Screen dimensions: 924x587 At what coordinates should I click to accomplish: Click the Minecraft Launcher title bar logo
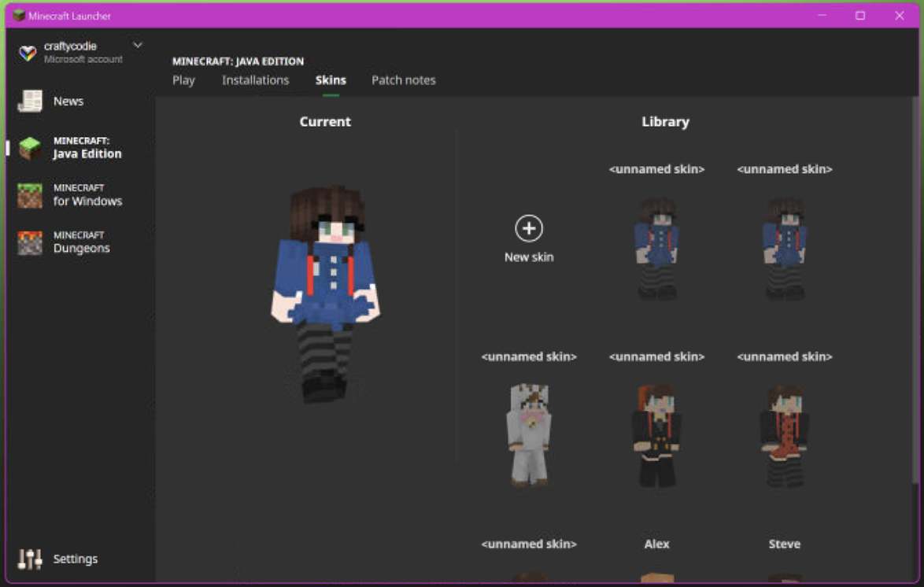coord(18,15)
